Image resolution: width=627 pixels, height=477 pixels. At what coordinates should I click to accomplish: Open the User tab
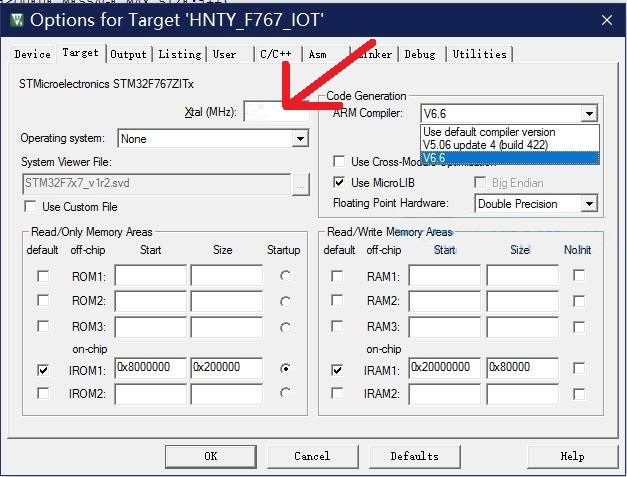pyautogui.click(x=224, y=54)
